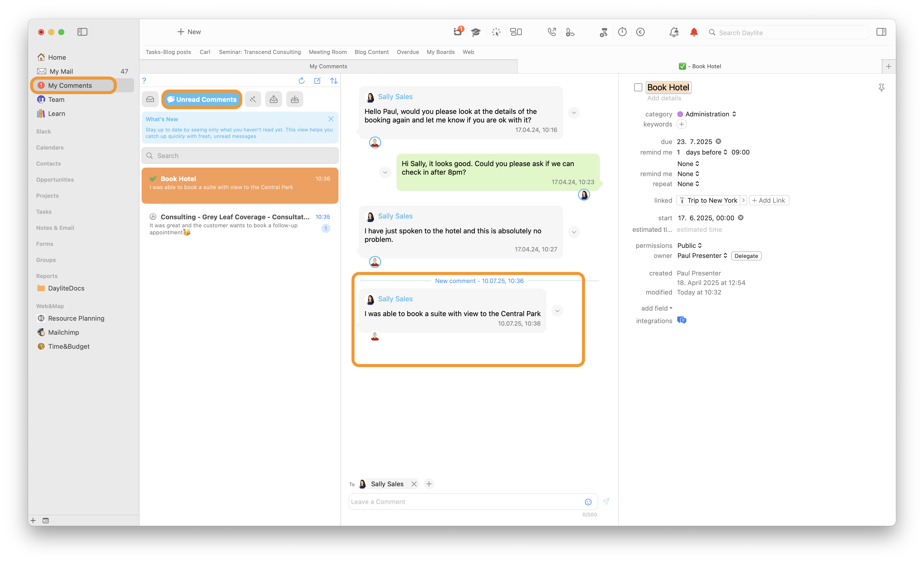Open the Tasks-Blog posts favorite
924x563 pixels.
click(x=168, y=52)
